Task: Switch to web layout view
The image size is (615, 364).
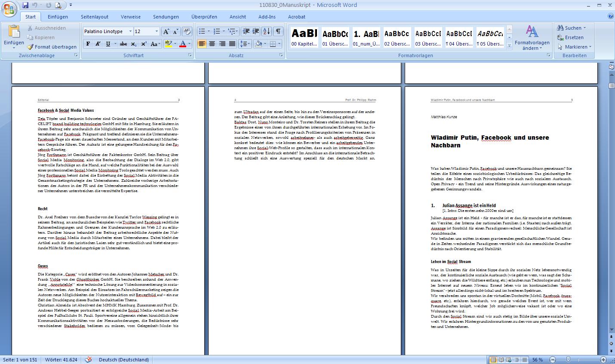Action: click(x=508, y=360)
